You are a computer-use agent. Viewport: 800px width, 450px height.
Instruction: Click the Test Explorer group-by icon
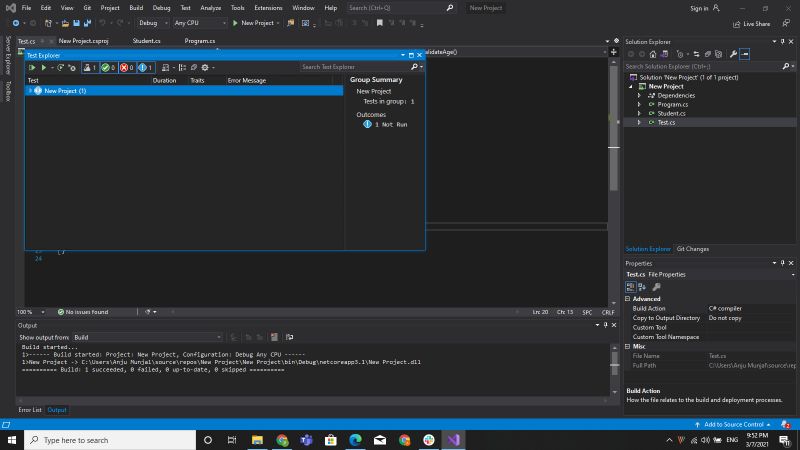click(x=182, y=67)
